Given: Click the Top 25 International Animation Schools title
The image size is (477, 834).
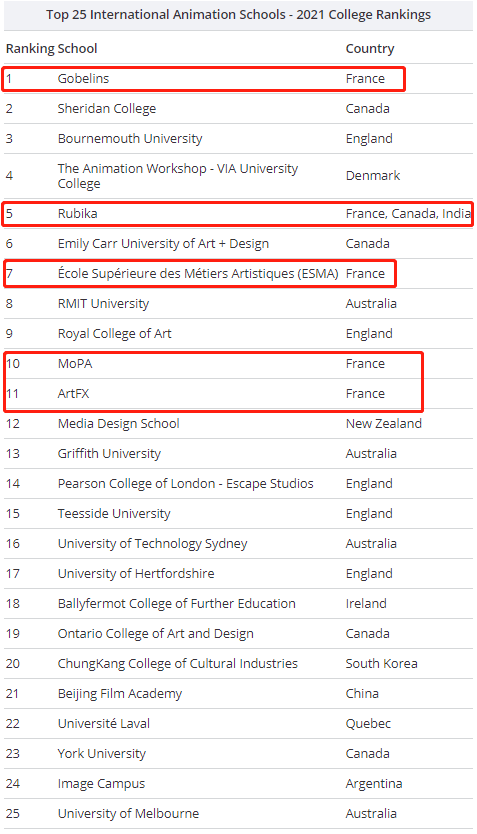Looking at the screenshot, I should 238,15.
